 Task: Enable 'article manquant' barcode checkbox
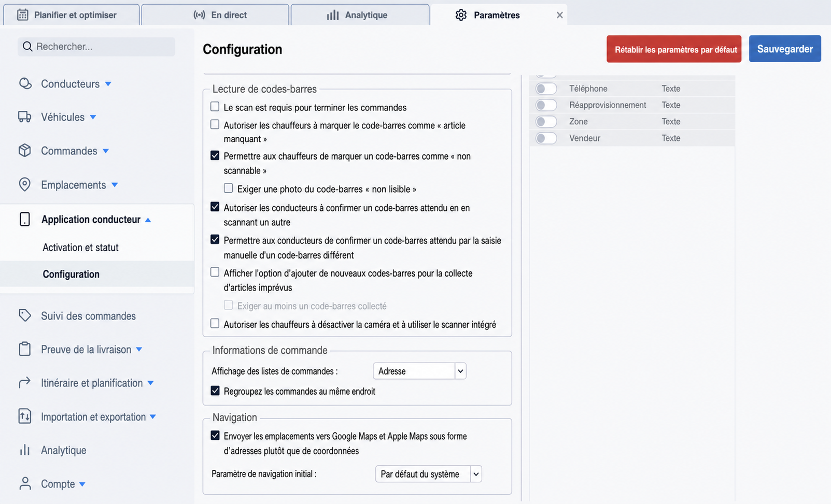215,124
